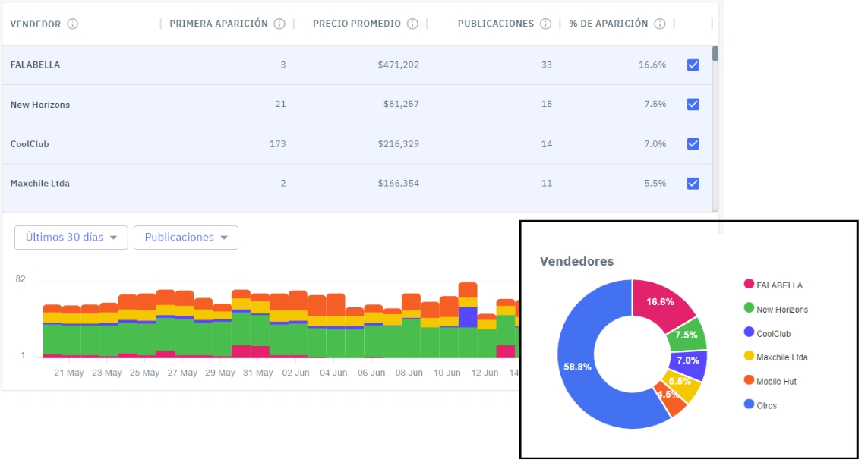Click the 5.5% yellow donut slice
Screen dimensions: 868x469
coord(682,383)
